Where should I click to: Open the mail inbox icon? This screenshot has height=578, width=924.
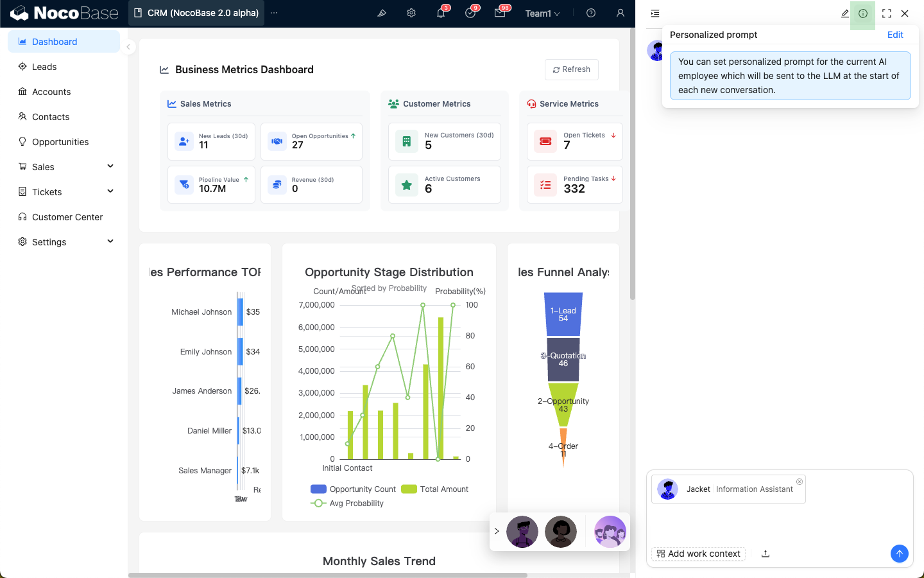(500, 13)
